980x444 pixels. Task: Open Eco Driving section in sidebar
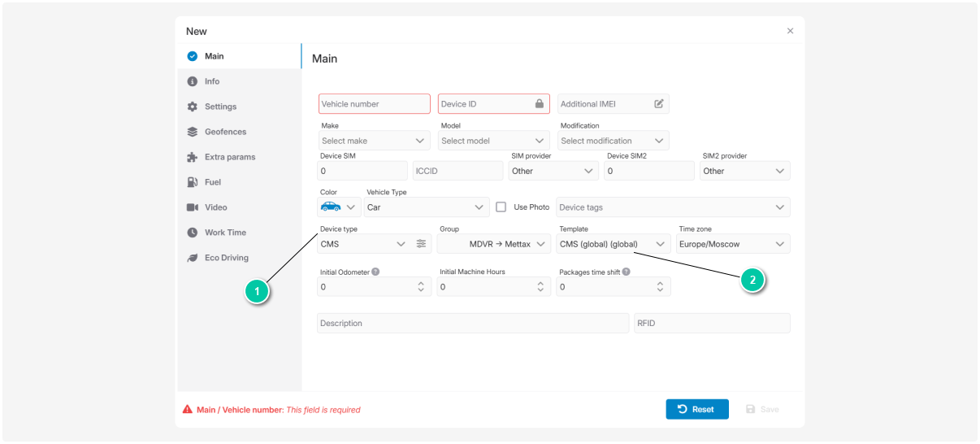pyautogui.click(x=226, y=258)
